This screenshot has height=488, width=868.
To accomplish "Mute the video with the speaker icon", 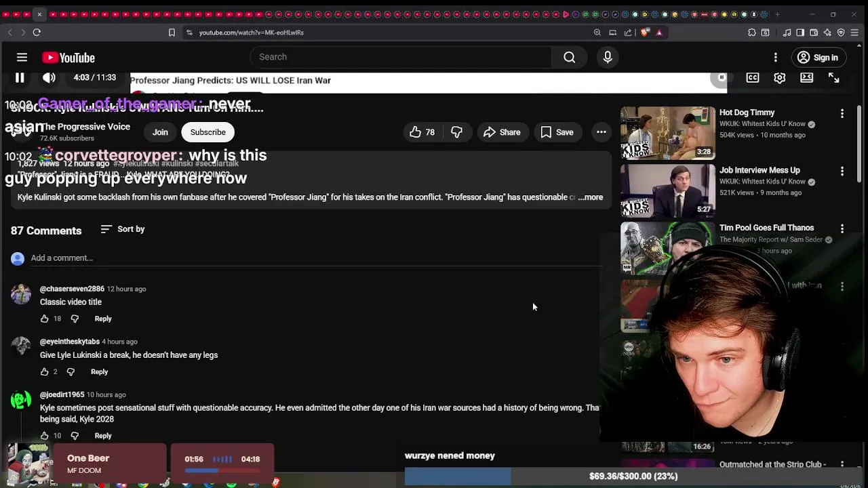I will (x=49, y=78).
